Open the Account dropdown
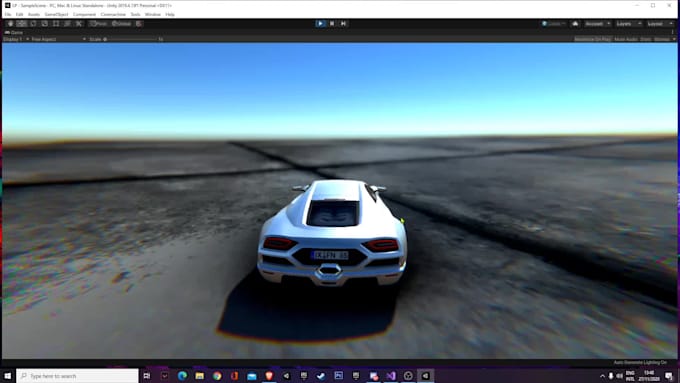This screenshot has height=383, width=680. pyautogui.click(x=597, y=23)
